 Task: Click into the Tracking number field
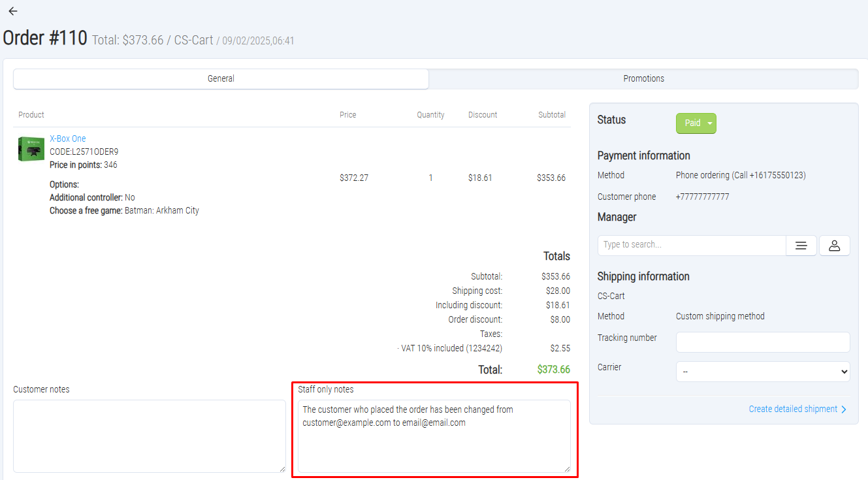pos(762,342)
